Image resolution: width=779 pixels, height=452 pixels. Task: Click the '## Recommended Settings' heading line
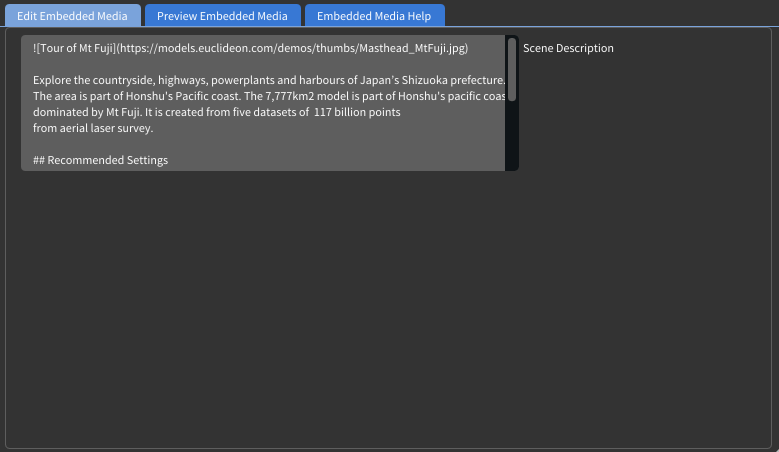pyautogui.click(x=100, y=160)
